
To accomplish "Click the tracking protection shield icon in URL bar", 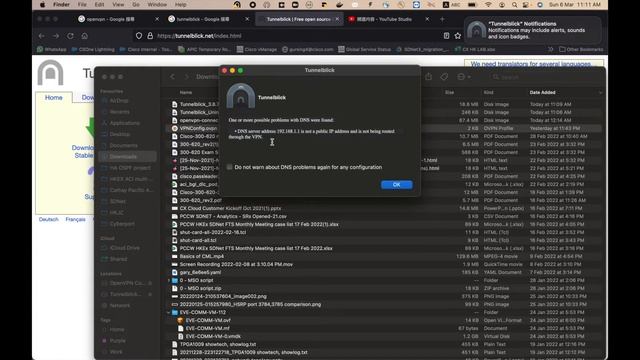I will 139,36.
